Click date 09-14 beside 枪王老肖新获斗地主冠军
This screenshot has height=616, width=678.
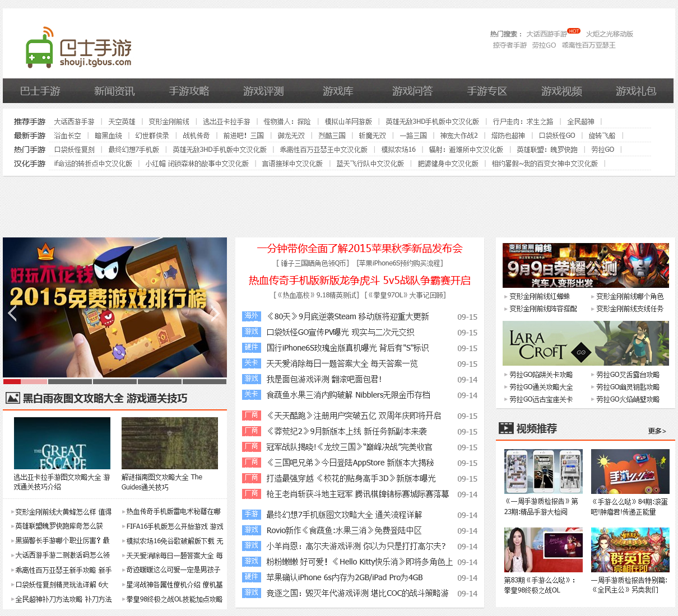tap(467, 494)
